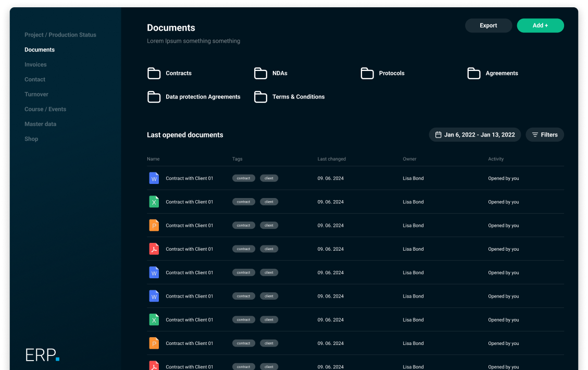Open Contract with Client 01 name in fifth row
The image size is (588, 370).
tap(190, 273)
